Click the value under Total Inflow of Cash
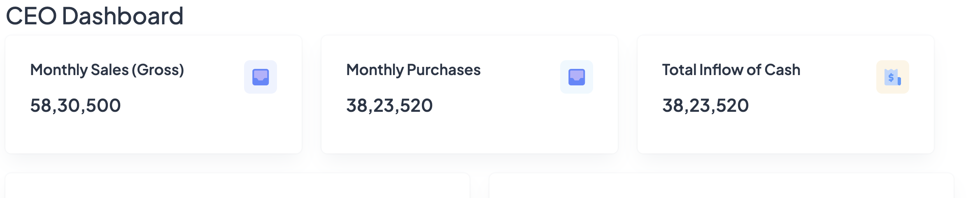980x198 pixels. pos(705,106)
